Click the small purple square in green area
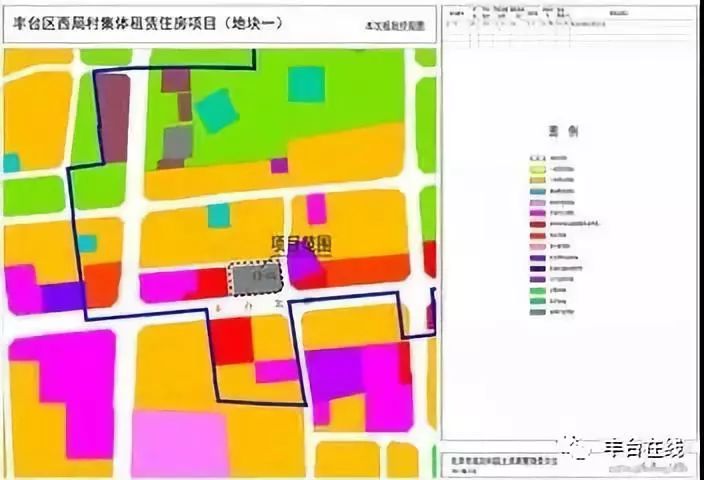Screen dimensions: 704x480 tap(279, 165)
